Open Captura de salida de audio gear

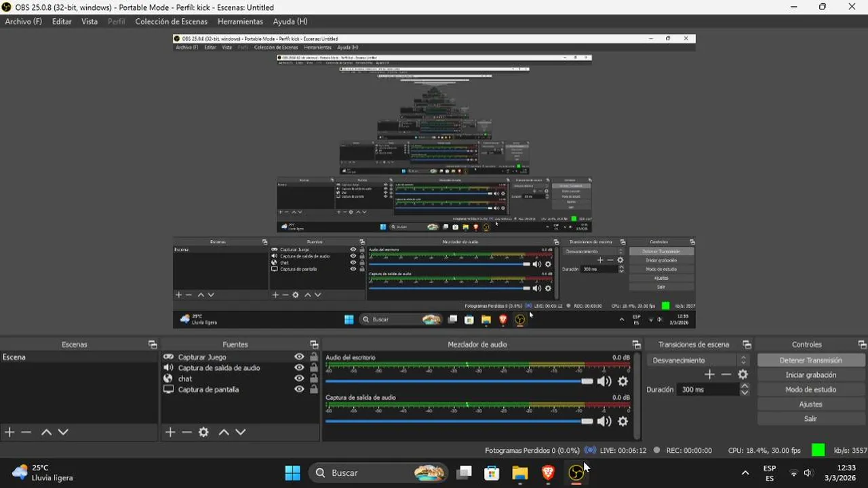623,421
